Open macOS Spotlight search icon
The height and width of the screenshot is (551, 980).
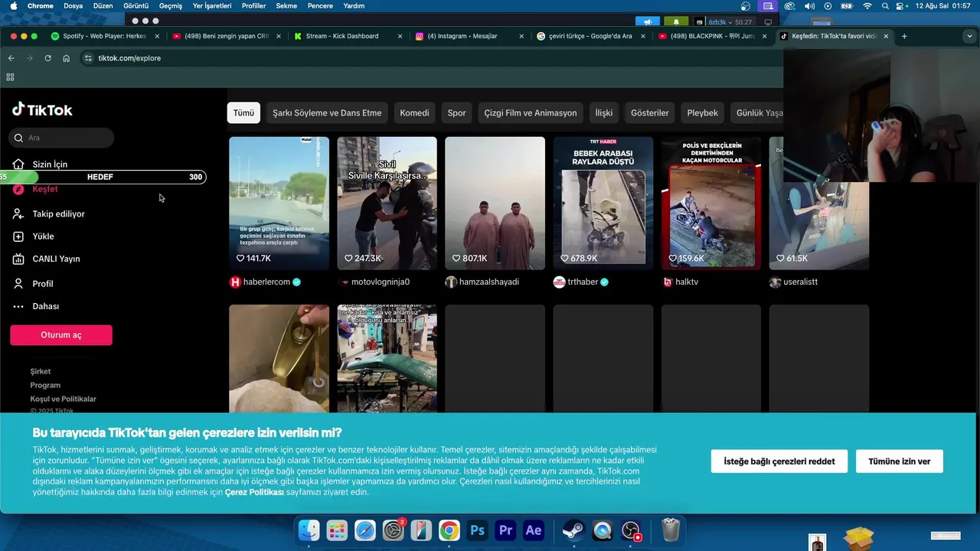coord(885,6)
